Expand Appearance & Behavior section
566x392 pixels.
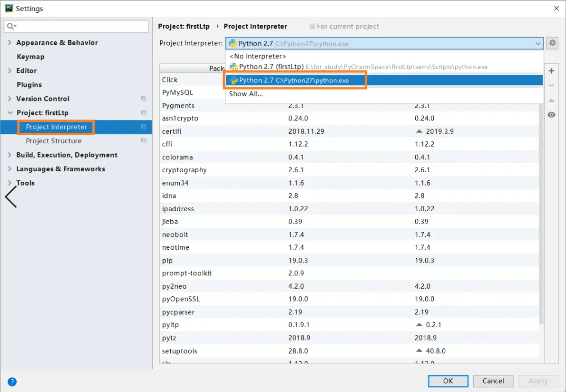coord(10,43)
